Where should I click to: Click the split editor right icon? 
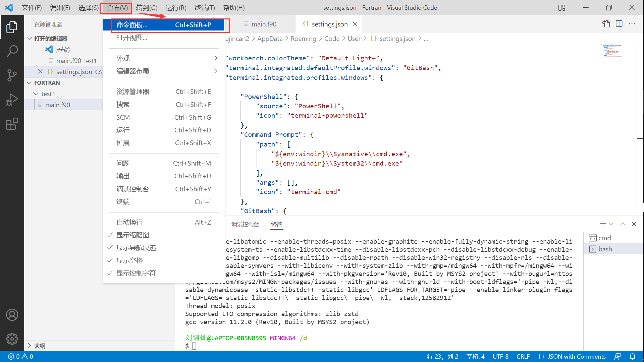click(619, 24)
